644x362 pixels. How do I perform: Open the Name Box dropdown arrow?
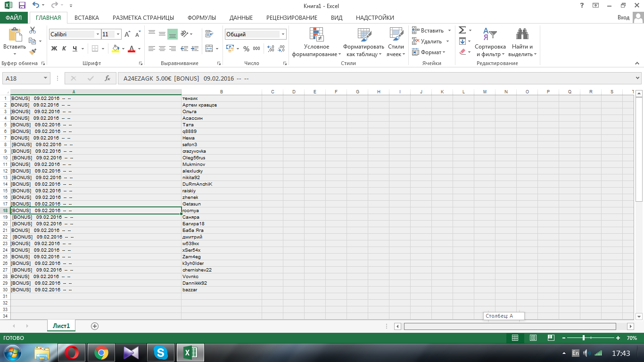(45, 78)
